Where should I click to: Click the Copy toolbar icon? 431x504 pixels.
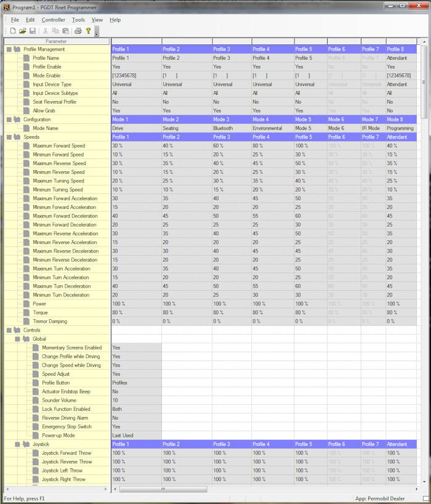(55, 31)
